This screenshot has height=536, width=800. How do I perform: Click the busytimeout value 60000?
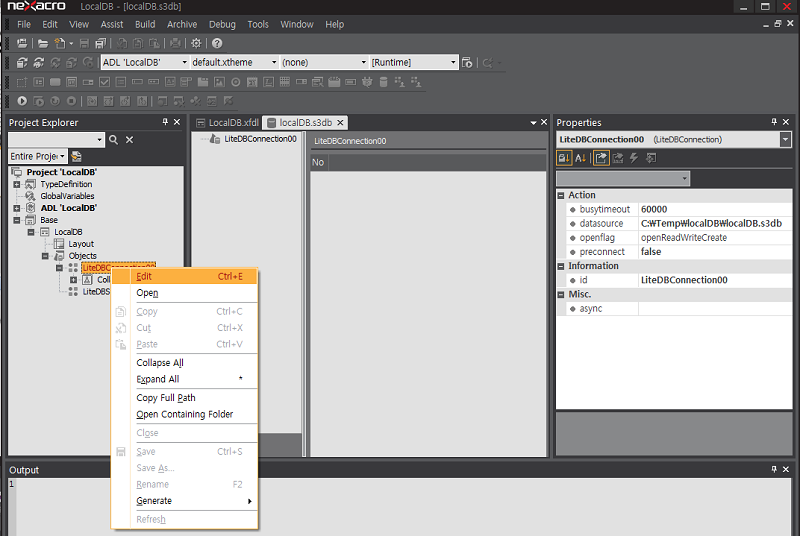point(715,209)
